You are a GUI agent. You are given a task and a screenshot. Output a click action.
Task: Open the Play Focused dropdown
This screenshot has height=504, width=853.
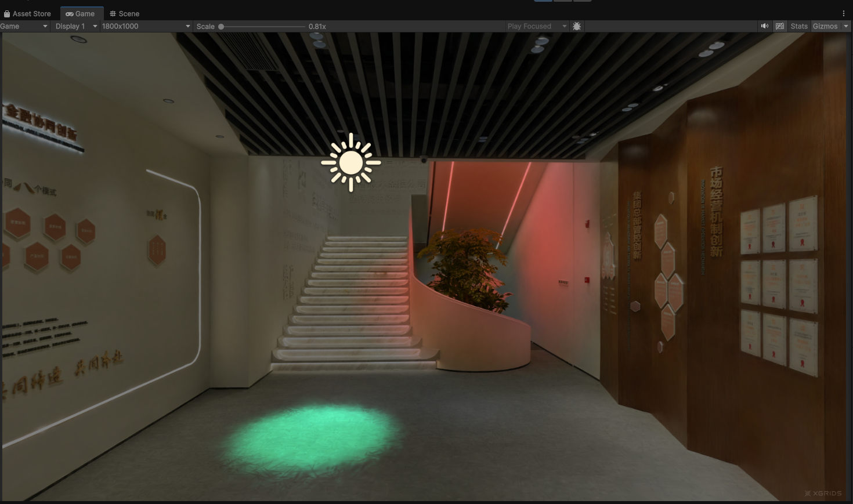click(x=537, y=26)
